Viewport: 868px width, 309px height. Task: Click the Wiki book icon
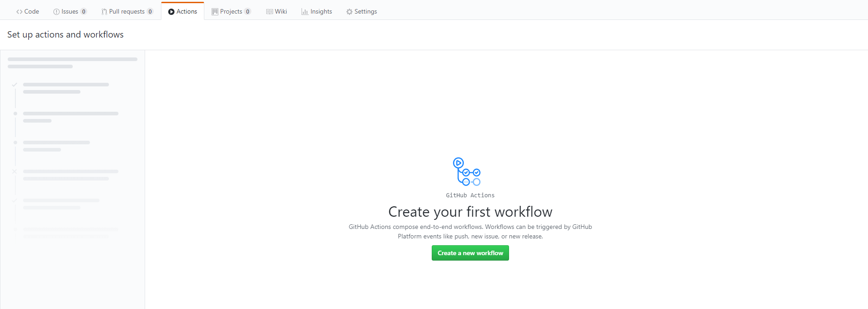pos(269,12)
